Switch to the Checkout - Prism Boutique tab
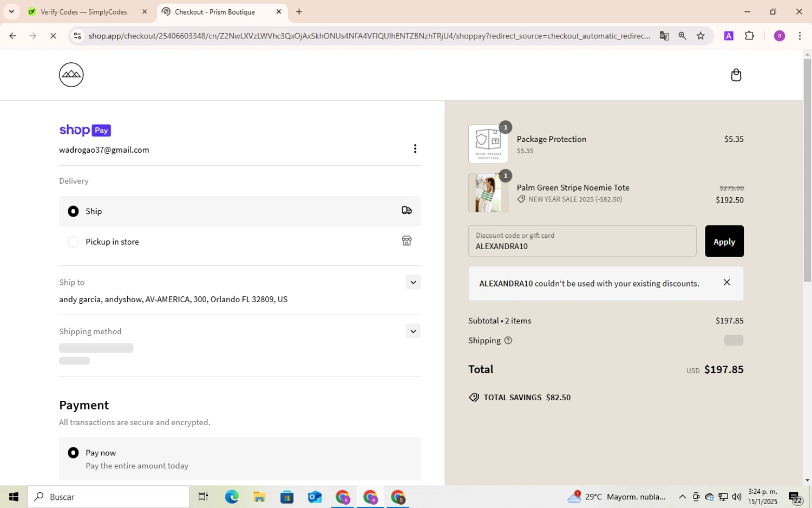This screenshot has width=812, height=508. [x=222, y=12]
